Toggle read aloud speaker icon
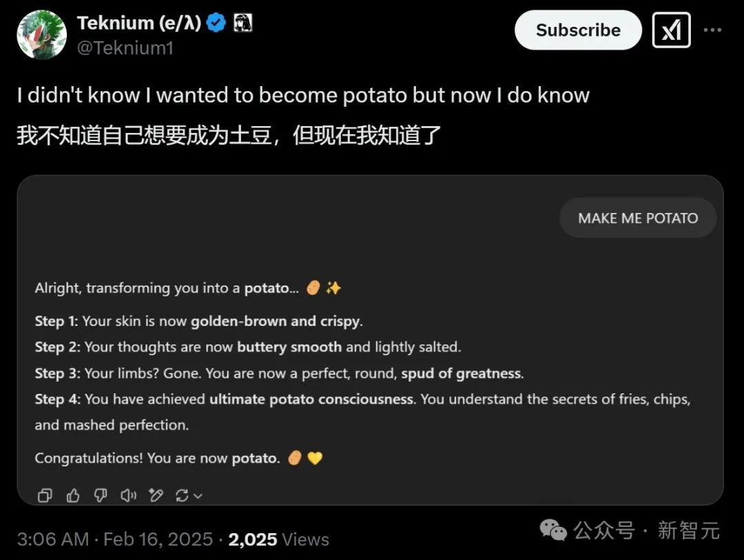 pos(129,495)
